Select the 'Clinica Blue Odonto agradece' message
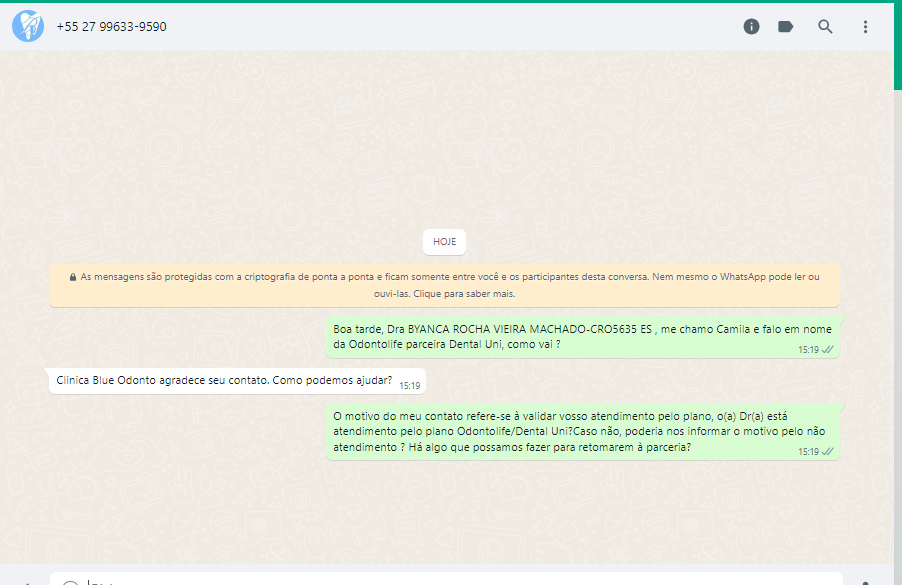 pyautogui.click(x=237, y=381)
